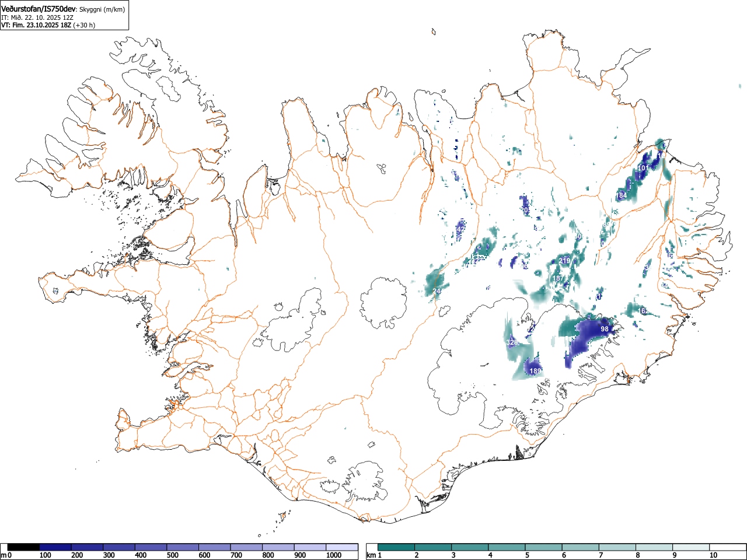
Task: Click the 700–800 m legend color block
Action: tap(247, 547)
